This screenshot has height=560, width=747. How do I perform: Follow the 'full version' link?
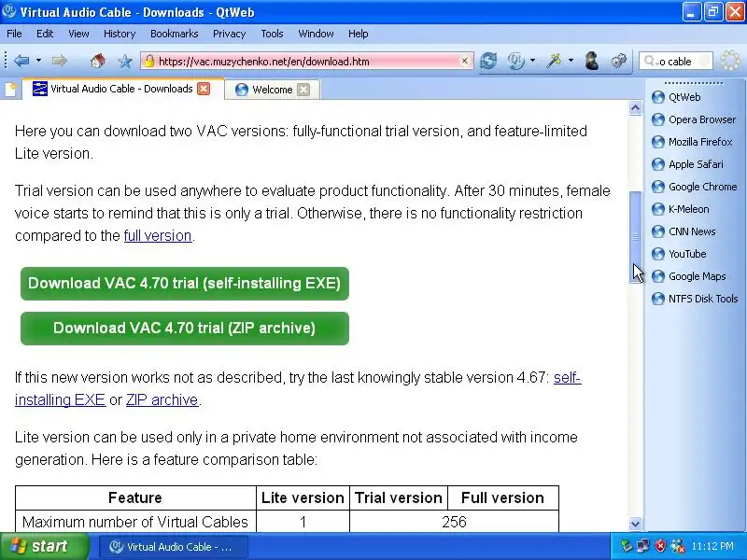click(158, 236)
